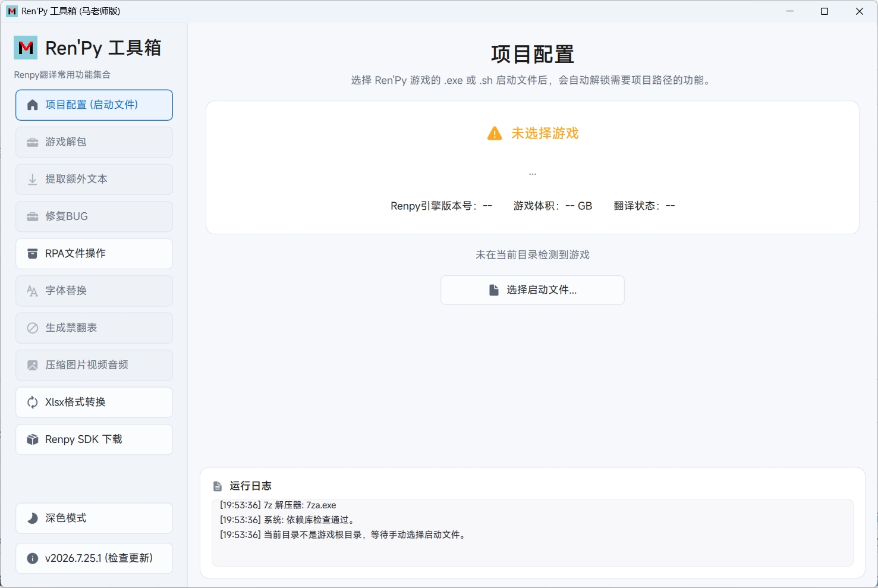This screenshot has height=588, width=878.
Task: Click the Renpy翻译常用功能集合 subtitle
Action: click(x=62, y=75)
